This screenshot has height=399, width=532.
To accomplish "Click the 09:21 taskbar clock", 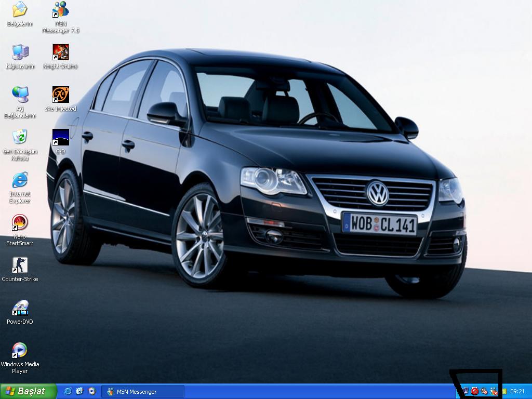I will pyautogui.click(x=517, y=392).
